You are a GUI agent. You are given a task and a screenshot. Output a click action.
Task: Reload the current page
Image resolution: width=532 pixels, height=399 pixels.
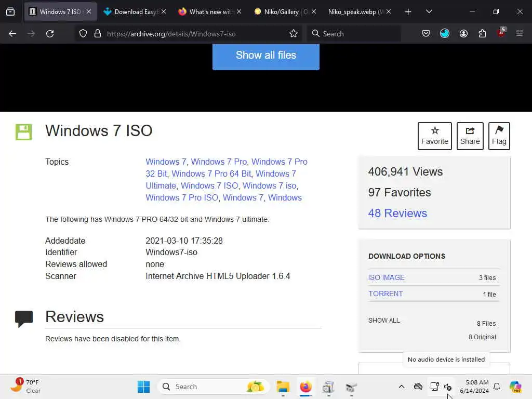pyautogui.click(x=50, y=34)
